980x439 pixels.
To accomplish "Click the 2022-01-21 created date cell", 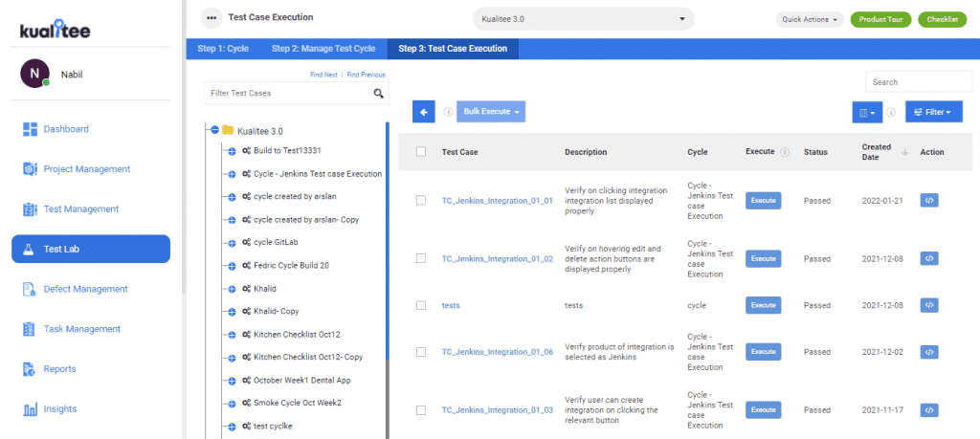I will [x=882, y=201].
